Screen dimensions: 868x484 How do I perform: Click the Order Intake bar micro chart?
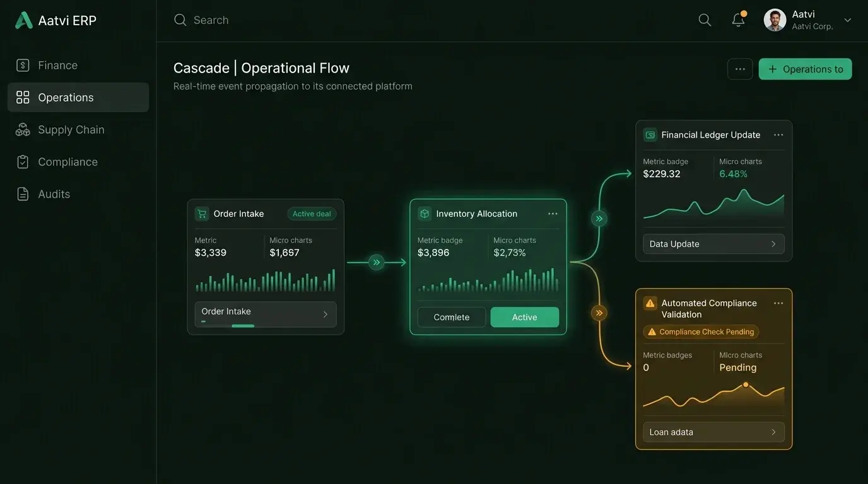coord(266,280)
